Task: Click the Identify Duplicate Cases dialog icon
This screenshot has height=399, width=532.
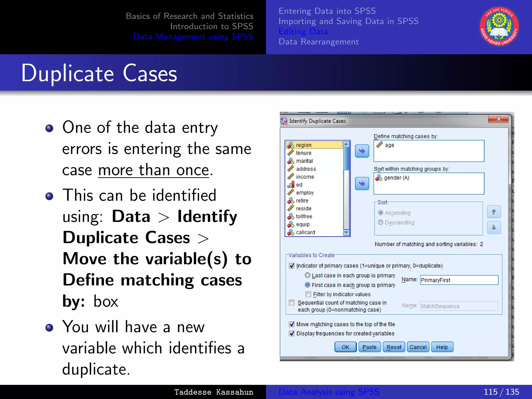Action: point(284,121)
